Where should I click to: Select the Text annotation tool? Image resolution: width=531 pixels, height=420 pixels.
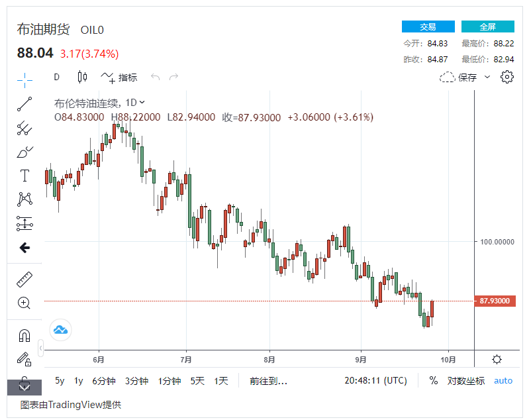pos(24,176)
